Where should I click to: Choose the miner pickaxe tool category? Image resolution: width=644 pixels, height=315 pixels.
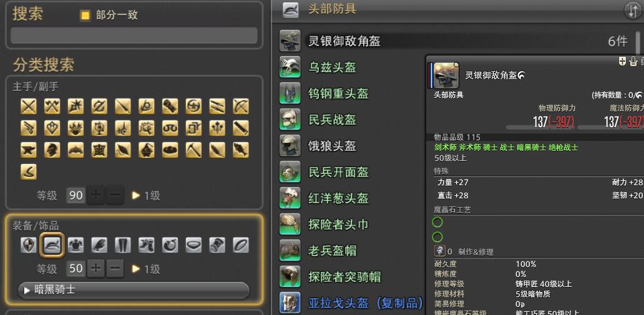193,150
